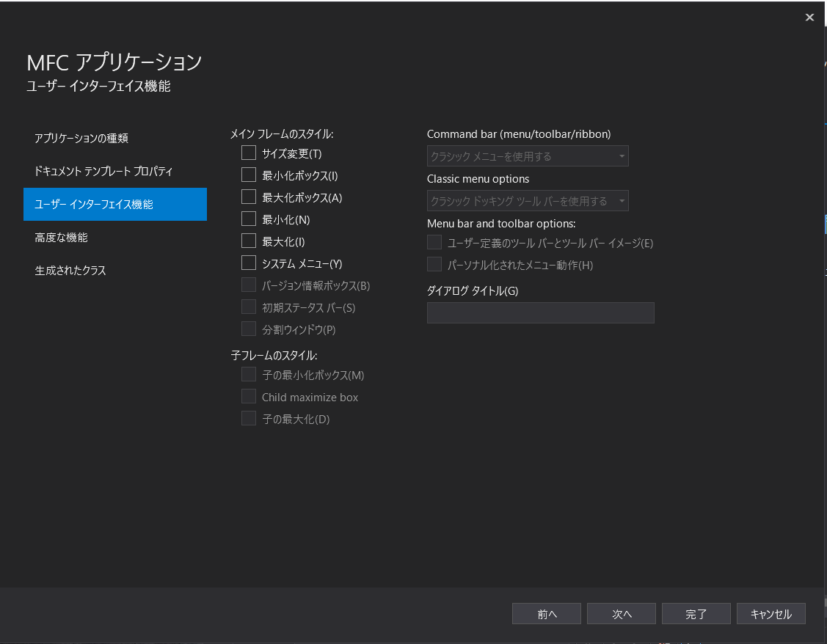Screen dimensions: 827x644
Task: Select the ユーザー インターフェイス機能 page
Action: click(x=115, y=205)
